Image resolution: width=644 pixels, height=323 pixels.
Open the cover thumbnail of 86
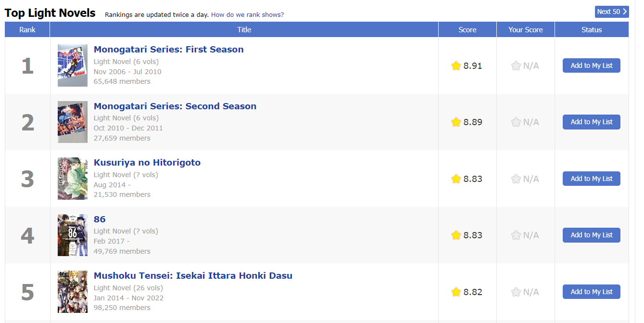click(73, 235)
